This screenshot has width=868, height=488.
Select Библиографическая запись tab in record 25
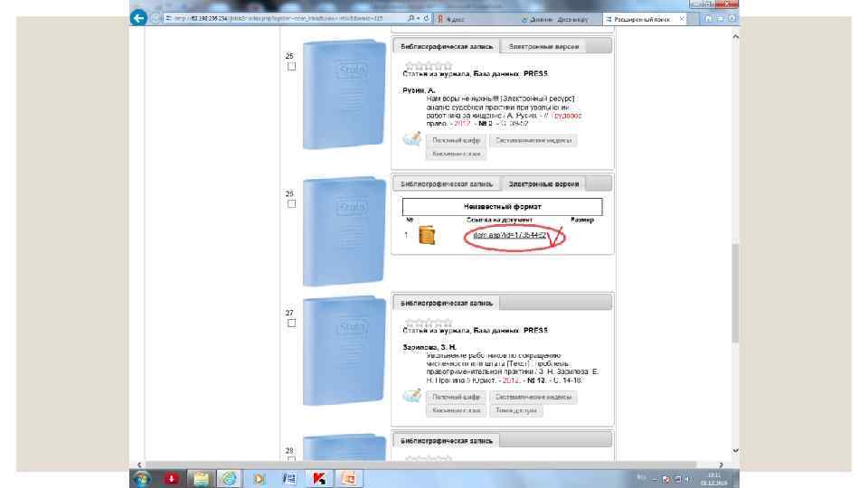point(446,46)
